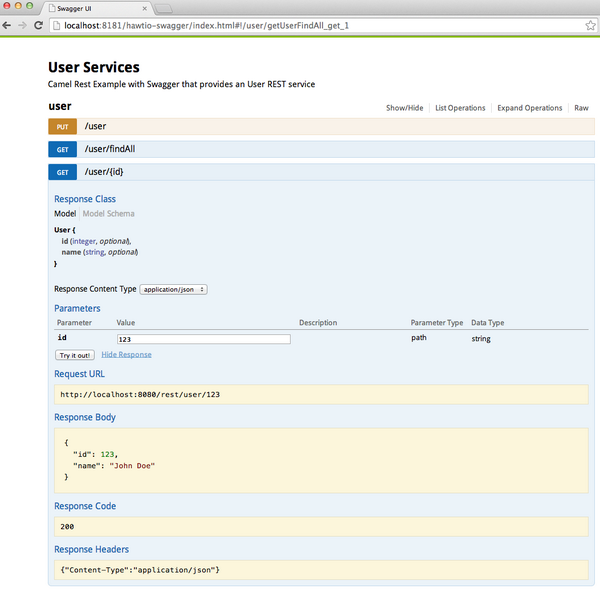Click the Camel Rest Example description text
This screenshot has width=600, height=589.
click(181, 84)
